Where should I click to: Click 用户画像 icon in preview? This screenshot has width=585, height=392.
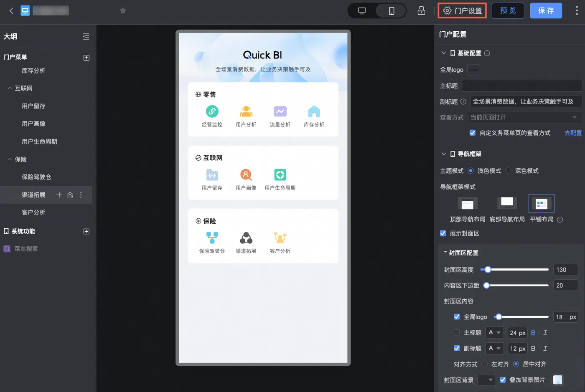(246, 175)
